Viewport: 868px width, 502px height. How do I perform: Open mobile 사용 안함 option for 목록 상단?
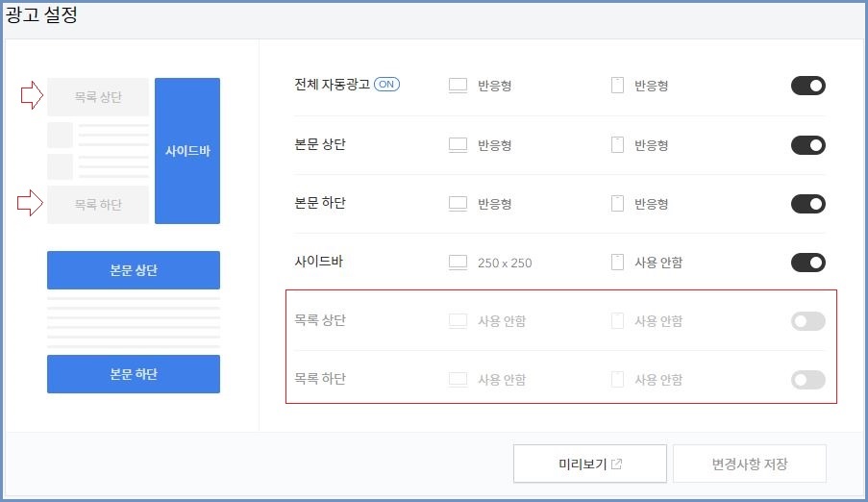658,321
